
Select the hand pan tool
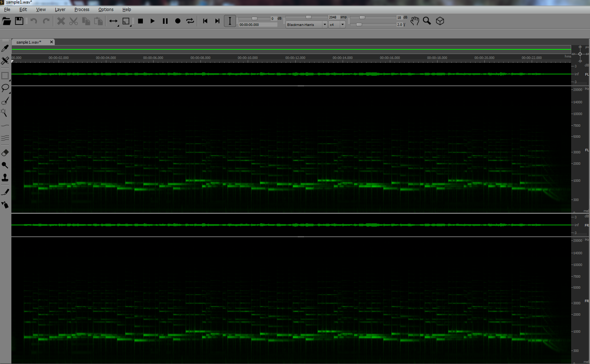[414, 21]
